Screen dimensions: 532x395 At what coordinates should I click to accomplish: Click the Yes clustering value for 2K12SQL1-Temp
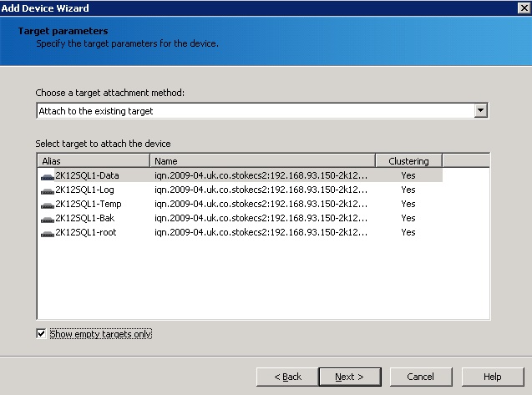click(x=408, y=204)
